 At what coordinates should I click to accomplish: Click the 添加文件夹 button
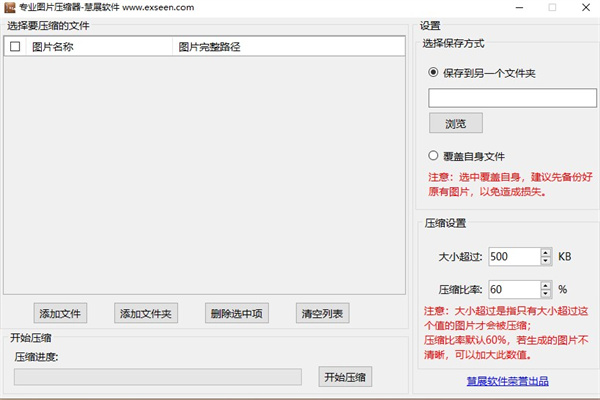(146, 314)
